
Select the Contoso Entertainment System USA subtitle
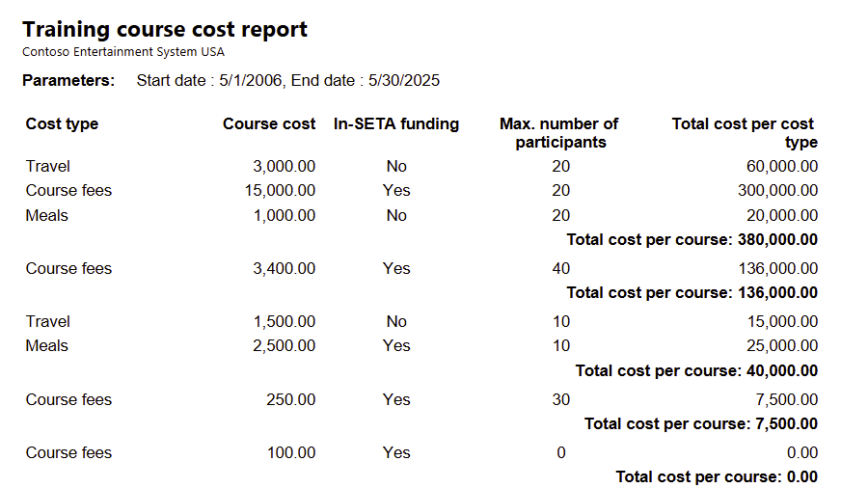coord(123,52)
